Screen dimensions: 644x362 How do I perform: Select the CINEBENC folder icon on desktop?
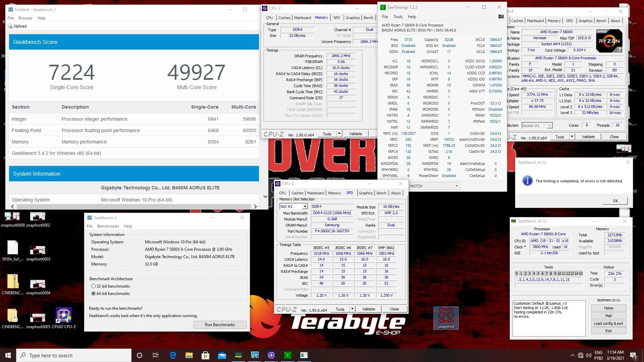(13, 318)
